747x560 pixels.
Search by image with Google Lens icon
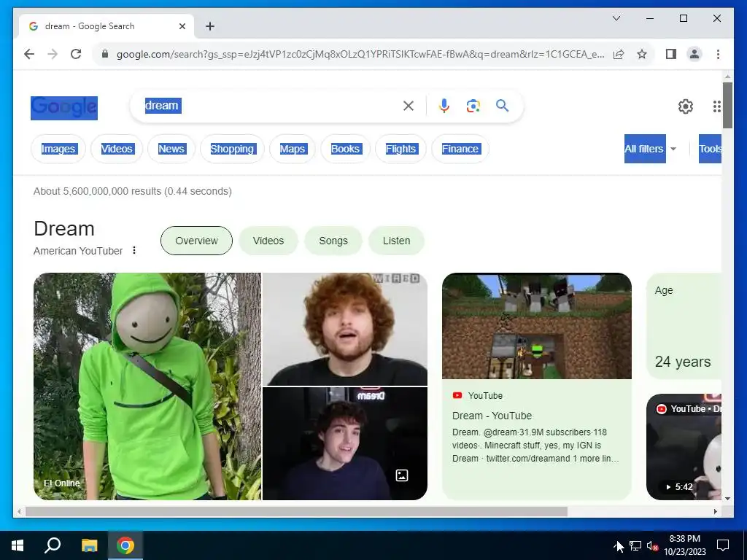(x=473, y=106)
